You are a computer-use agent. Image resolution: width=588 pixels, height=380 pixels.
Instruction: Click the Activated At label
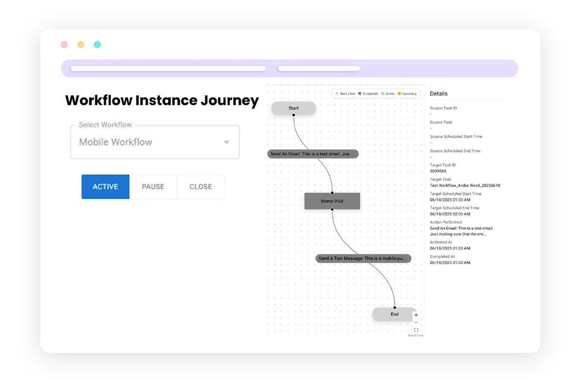441,242
